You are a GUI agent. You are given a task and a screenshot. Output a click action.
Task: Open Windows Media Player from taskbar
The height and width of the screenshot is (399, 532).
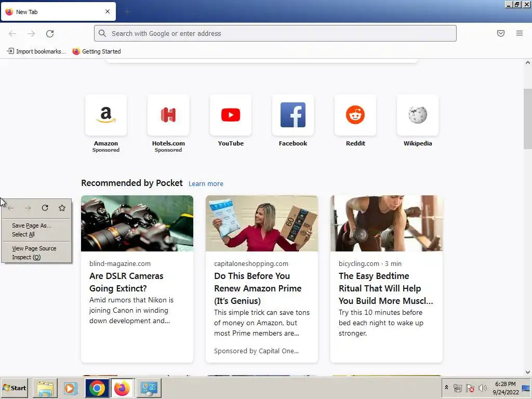71,388
